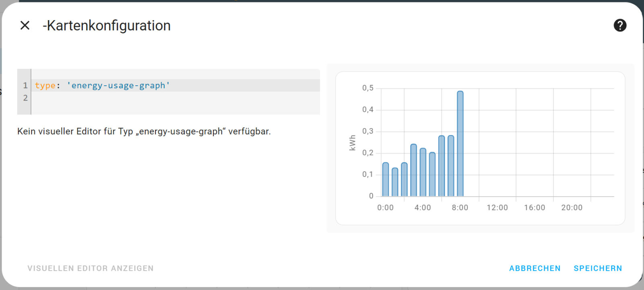Click the first bar at 0:00
Viewport: 644px width, 290px height.
click(x=386, y=180)
